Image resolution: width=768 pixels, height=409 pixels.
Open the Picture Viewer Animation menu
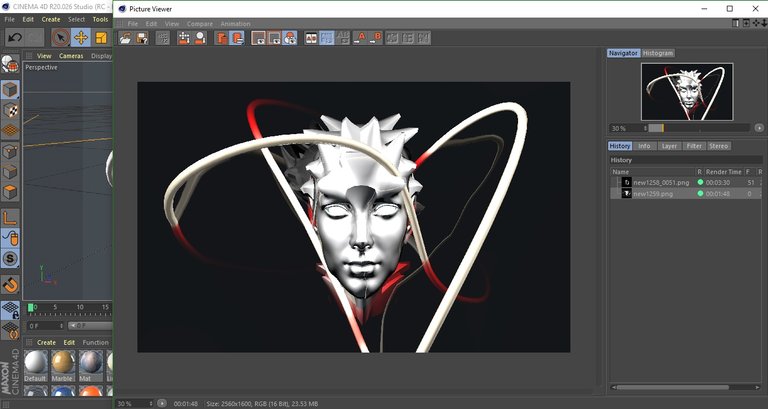click(x=235, y=24)
